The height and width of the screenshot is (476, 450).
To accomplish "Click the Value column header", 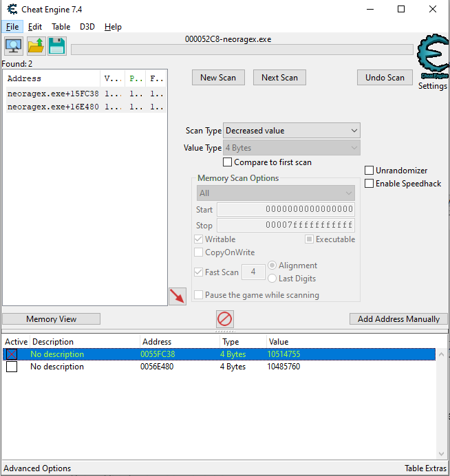I will [279, 342].
